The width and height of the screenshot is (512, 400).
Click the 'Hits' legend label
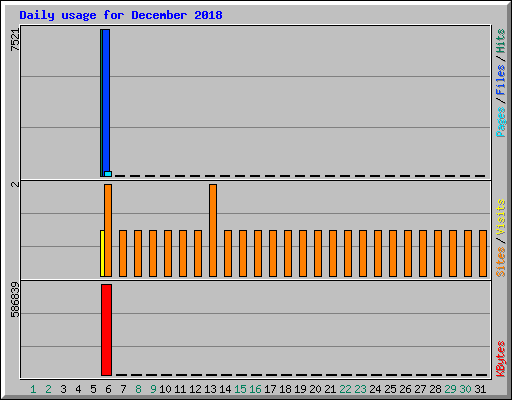coord(500,41)
